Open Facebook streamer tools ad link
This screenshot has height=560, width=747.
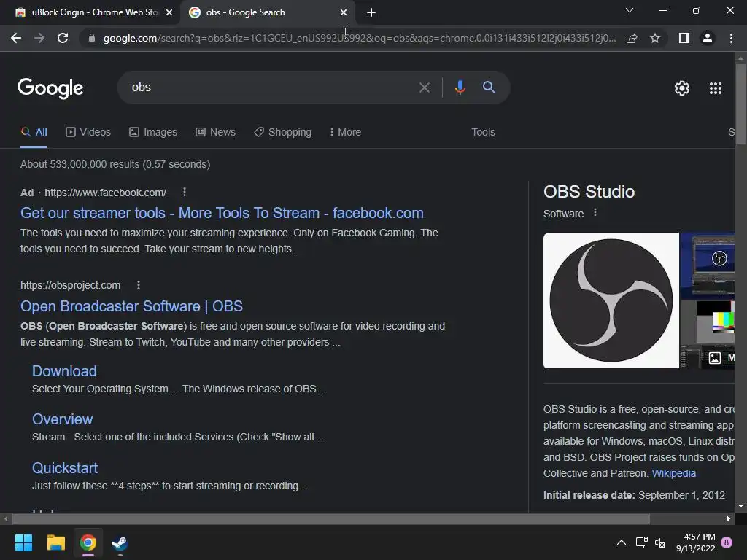(x=222, y=213)
